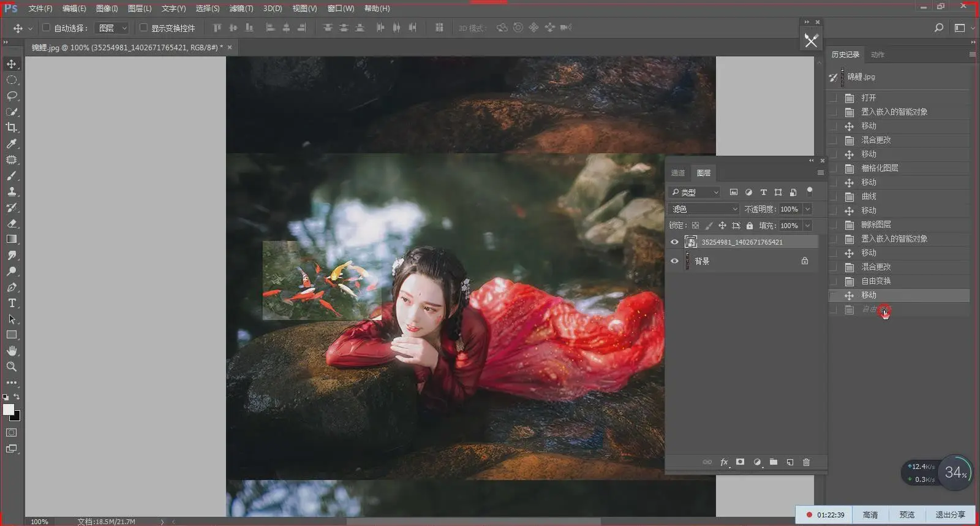
Task: Open the layer style fx menu
Action: (x=724, y=462)
